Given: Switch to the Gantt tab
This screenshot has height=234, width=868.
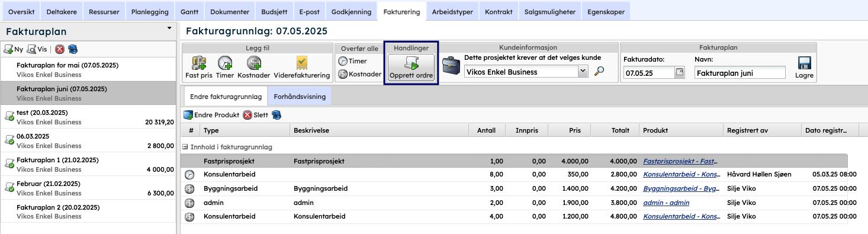Looking at the screenshot, I should click(x=189, y=11).
